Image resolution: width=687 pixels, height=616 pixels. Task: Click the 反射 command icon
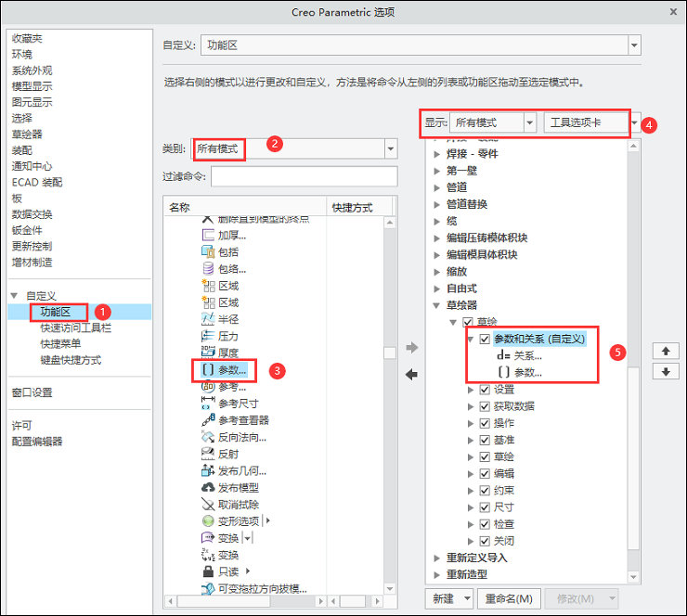(x=208, y=454)
